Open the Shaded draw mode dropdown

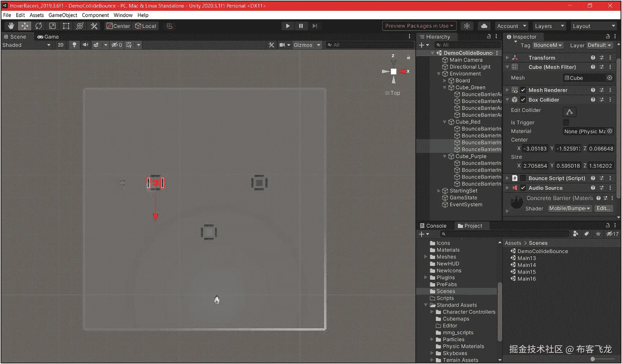click(x=27, y=45)
